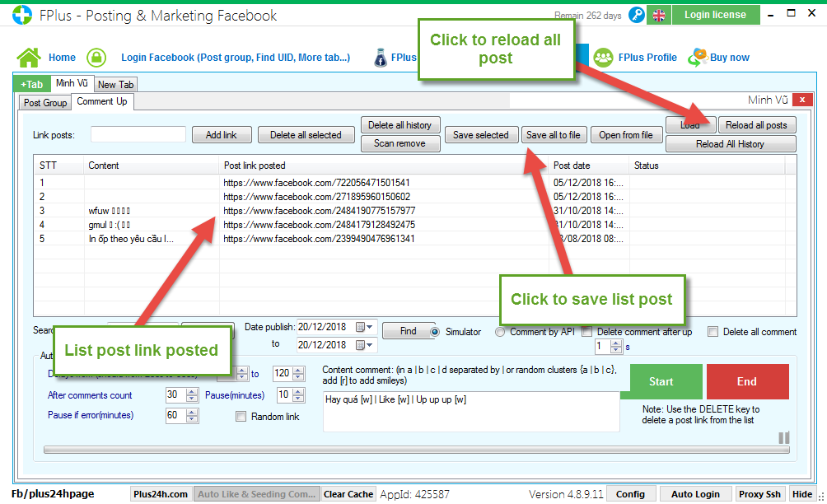Enable Delete comment after up checkbox
Image resolution: width=827 pixels, height=504 pixels.
[586, 332]
